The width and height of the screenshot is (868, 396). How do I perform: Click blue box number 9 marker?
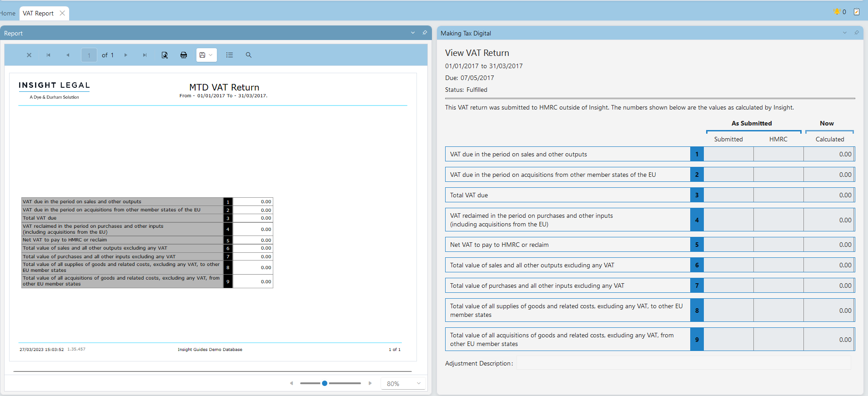(x=697, y=340)
